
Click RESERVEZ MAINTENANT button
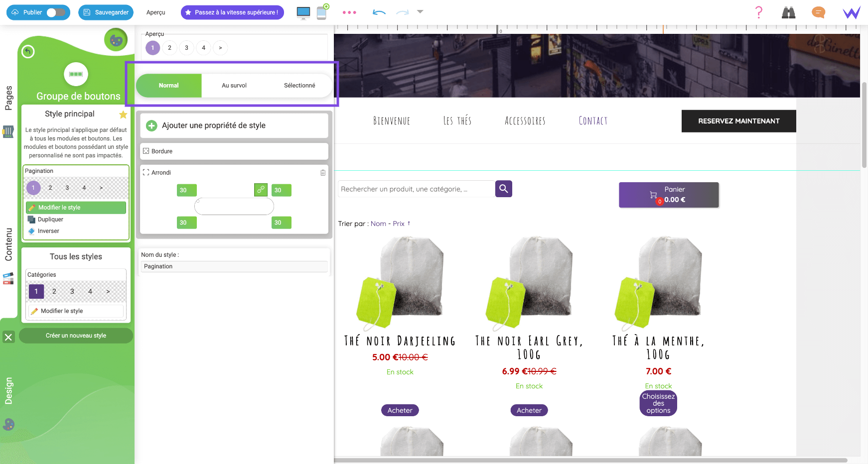[739, 121]
